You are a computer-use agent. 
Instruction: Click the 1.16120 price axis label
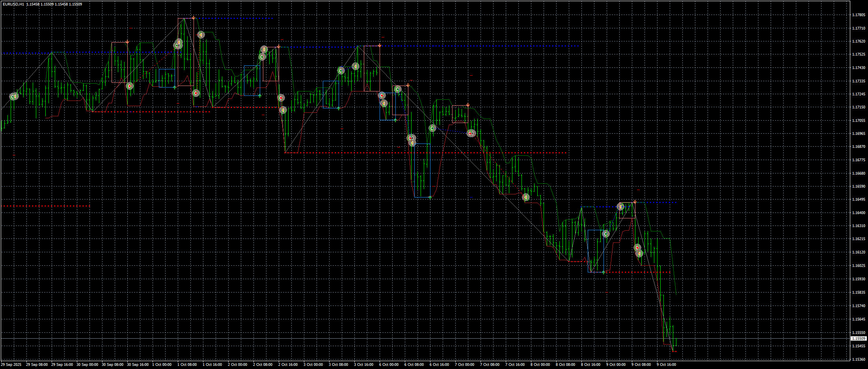[x=858, y=252]
